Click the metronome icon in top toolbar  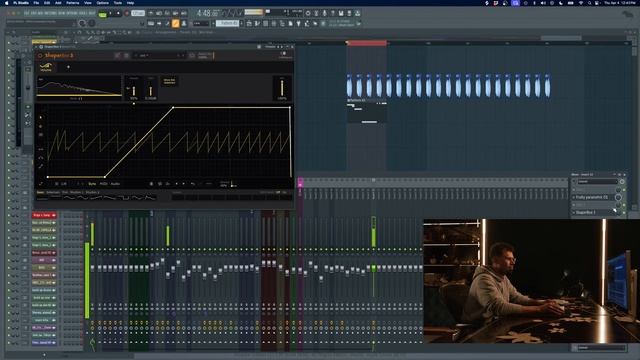point(151,13)
